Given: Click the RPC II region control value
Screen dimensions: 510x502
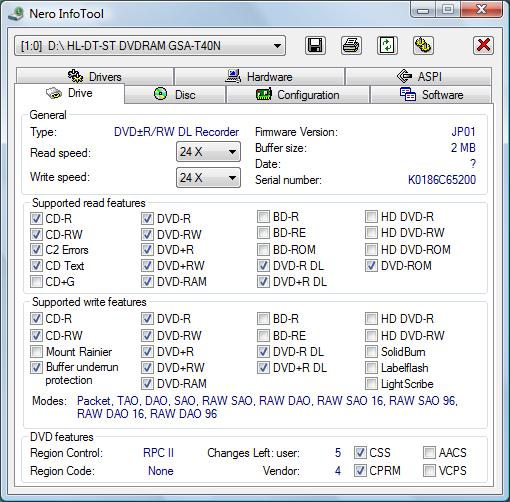Looking at the screenshot, I should point(158,453).
